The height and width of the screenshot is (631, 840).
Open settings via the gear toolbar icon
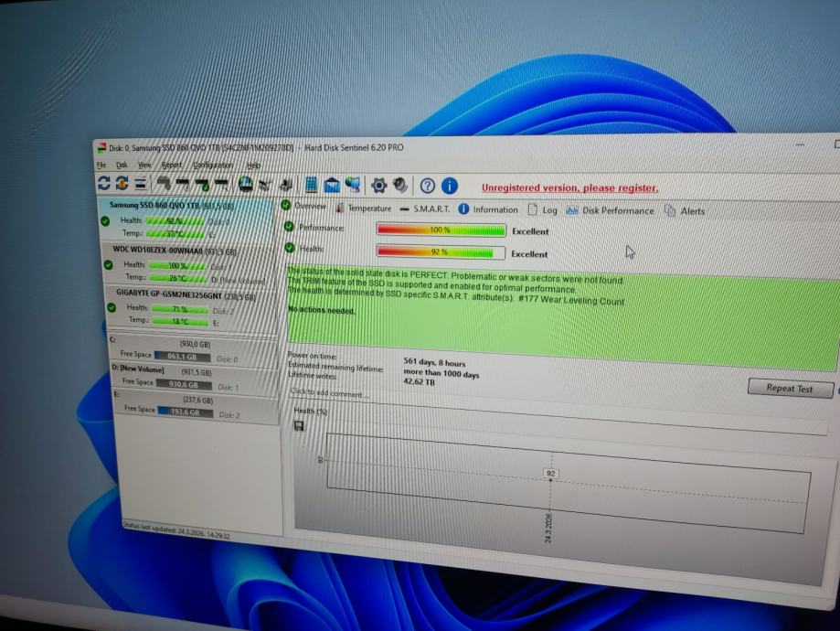378,186
